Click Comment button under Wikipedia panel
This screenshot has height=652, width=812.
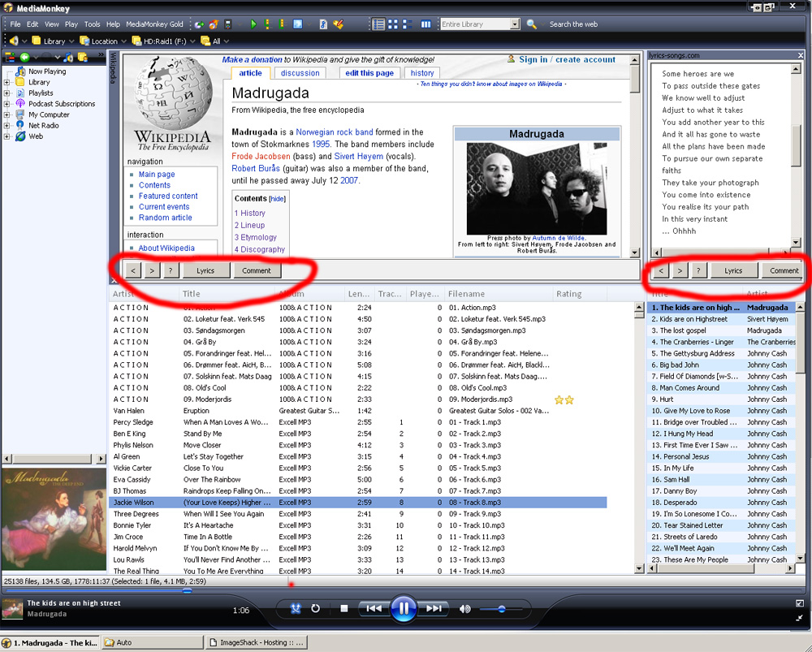[257, 270]
